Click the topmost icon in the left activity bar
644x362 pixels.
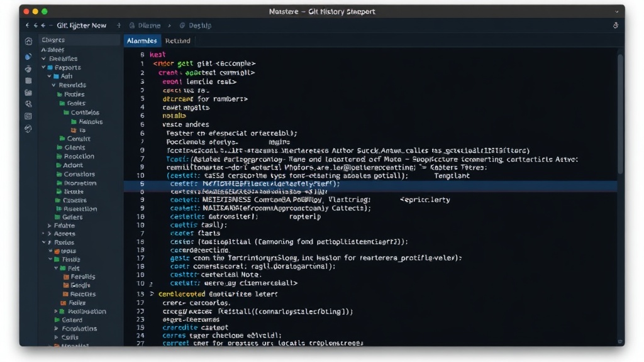[x=28, y=41]
